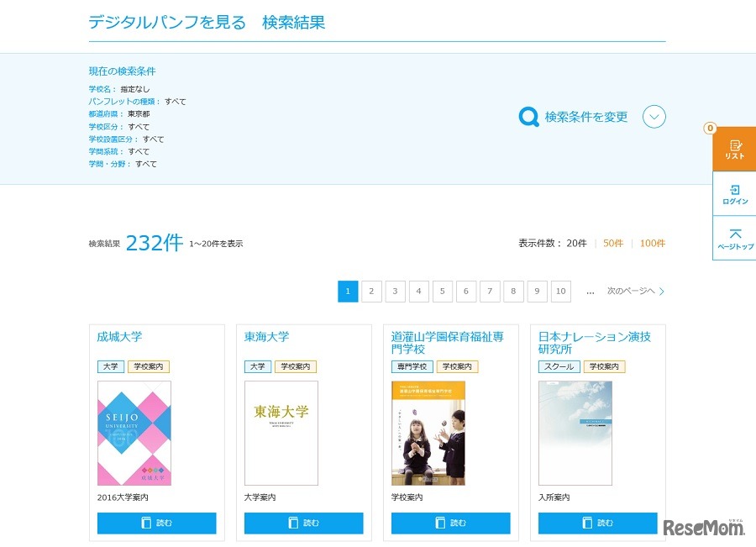
Task: Click 検索条件を変更 link
Action: tap(585, 117)
